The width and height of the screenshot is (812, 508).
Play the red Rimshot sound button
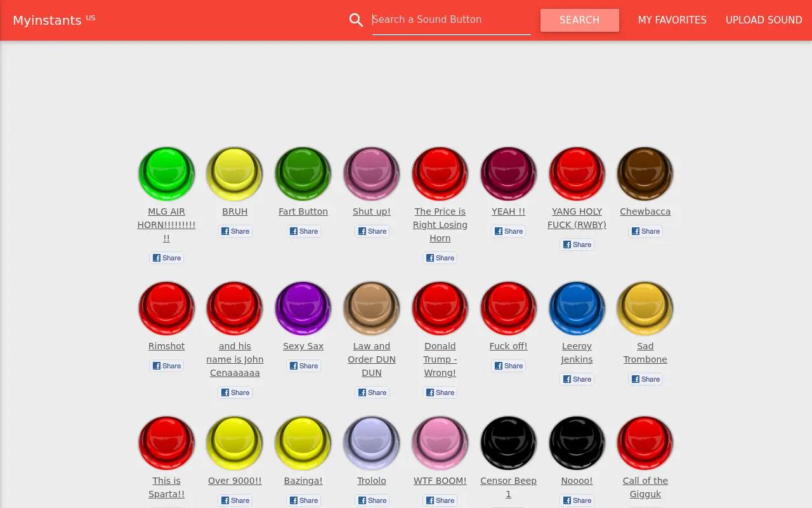pyautogui.click(x=166, y=308)
